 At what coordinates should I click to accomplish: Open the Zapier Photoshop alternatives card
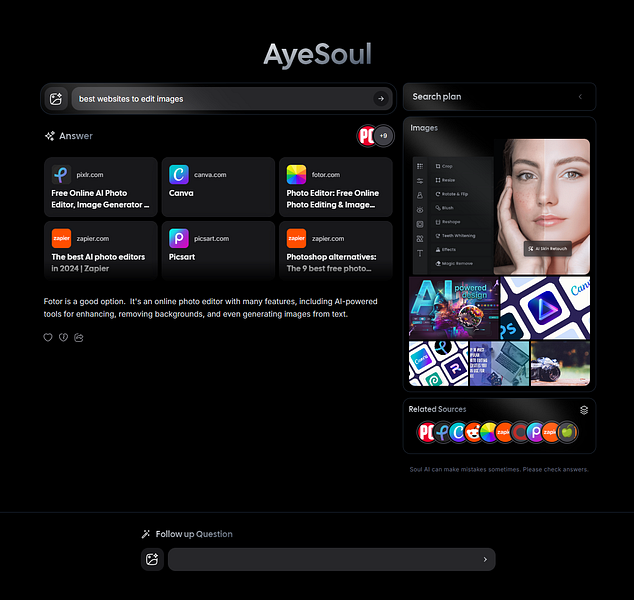click(336, 251)
